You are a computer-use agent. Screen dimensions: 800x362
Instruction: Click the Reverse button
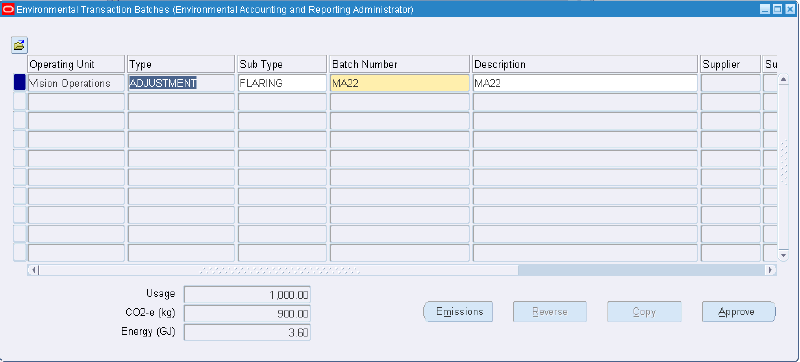click(x=549, y=312)
